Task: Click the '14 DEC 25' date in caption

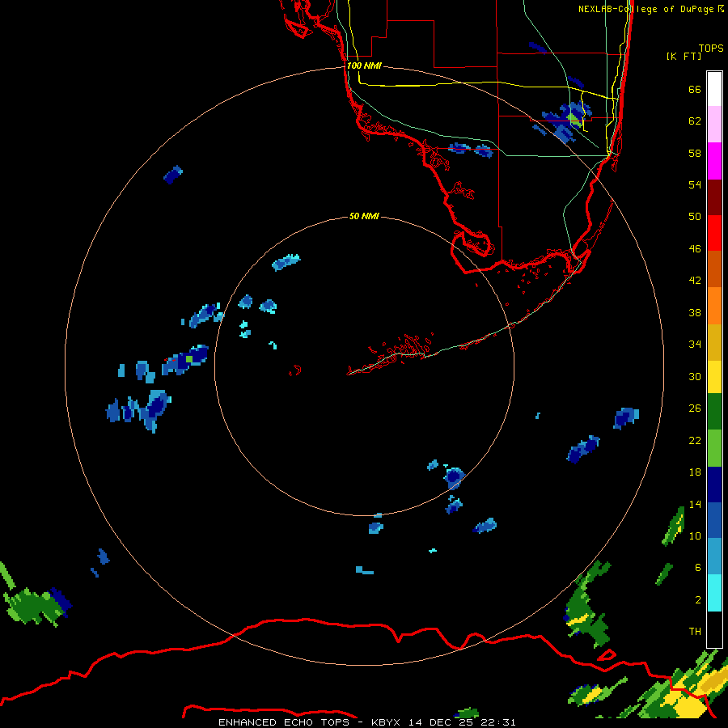Action: [441, 722]
